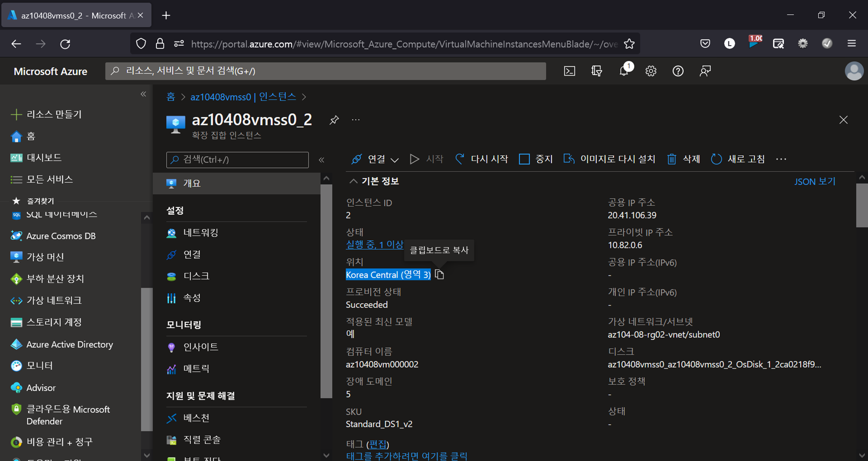This screenshot has width=868, height=461.
Task: Open the help question mark icon
Action: click(x=678, y=71)
